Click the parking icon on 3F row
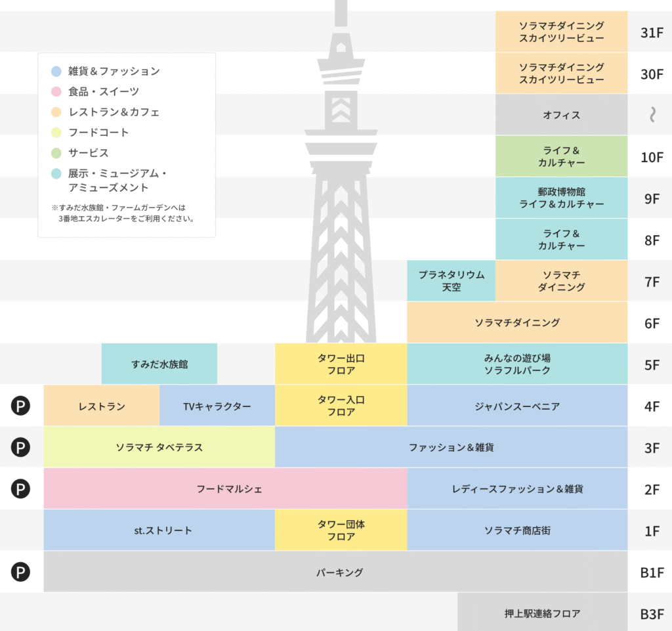This screenshot has height=631, width=672. point(21,448)
